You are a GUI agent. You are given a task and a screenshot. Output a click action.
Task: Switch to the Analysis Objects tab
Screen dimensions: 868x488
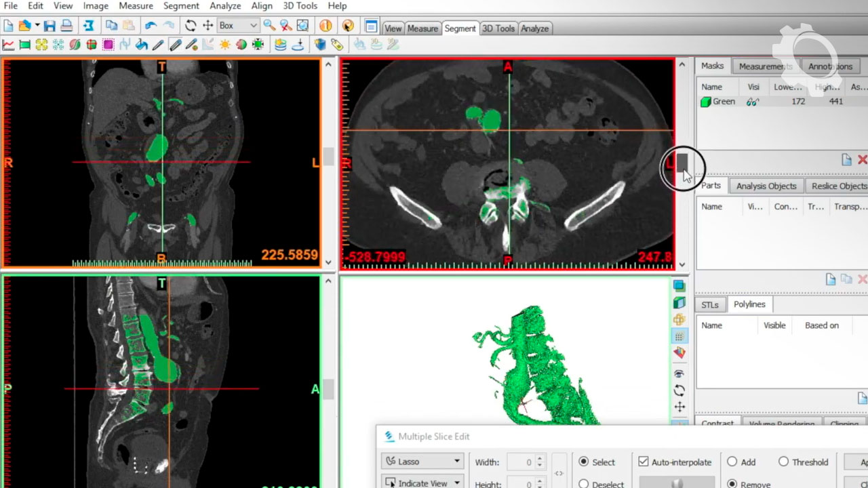(x=766, y=186)
